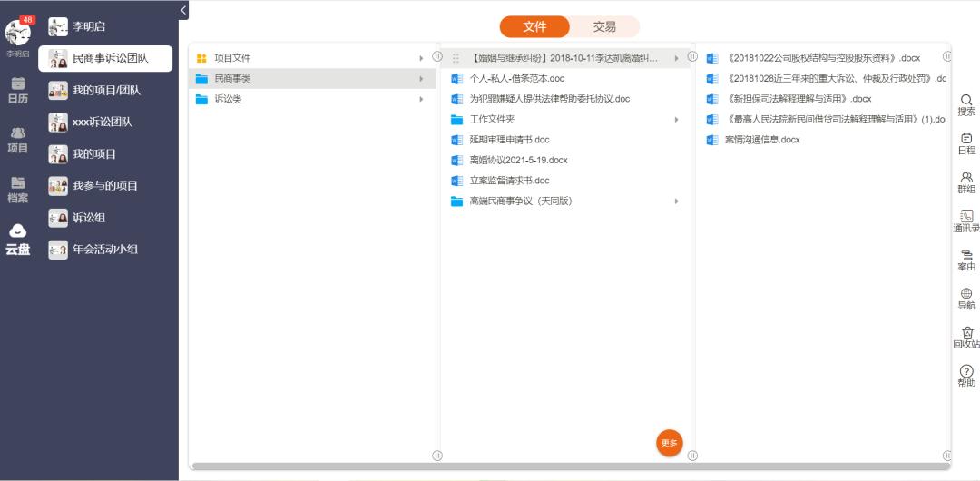The image size is (980, 481).
Task: Click top resize handle of second column
Action: pyautogui.click(x=692, y=55)
